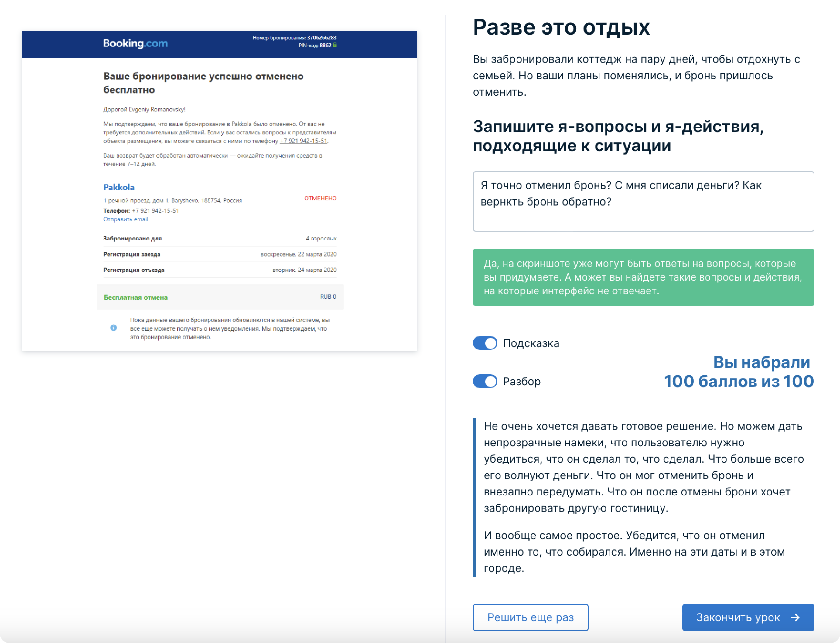Screen dimensions: 840x643
Task: Click the green PIN lock icon
Action: tap(335, 45)
